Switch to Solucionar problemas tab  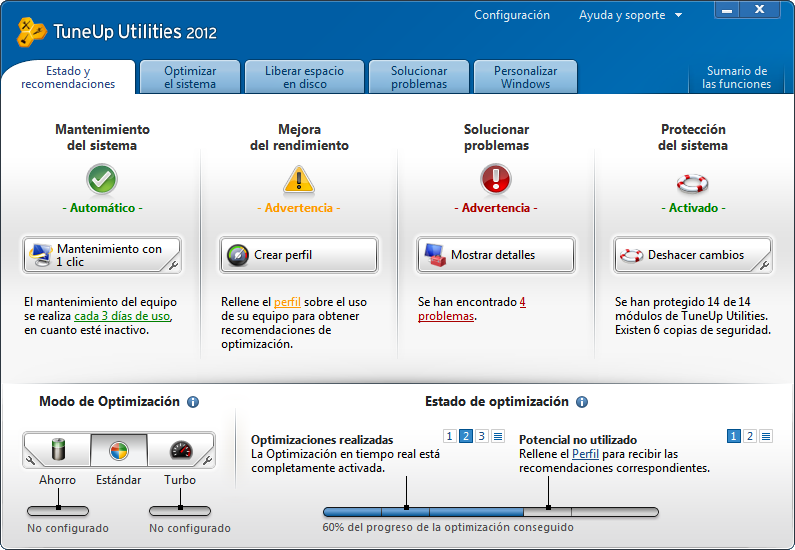pyautogui.click(x=419, y=77)
